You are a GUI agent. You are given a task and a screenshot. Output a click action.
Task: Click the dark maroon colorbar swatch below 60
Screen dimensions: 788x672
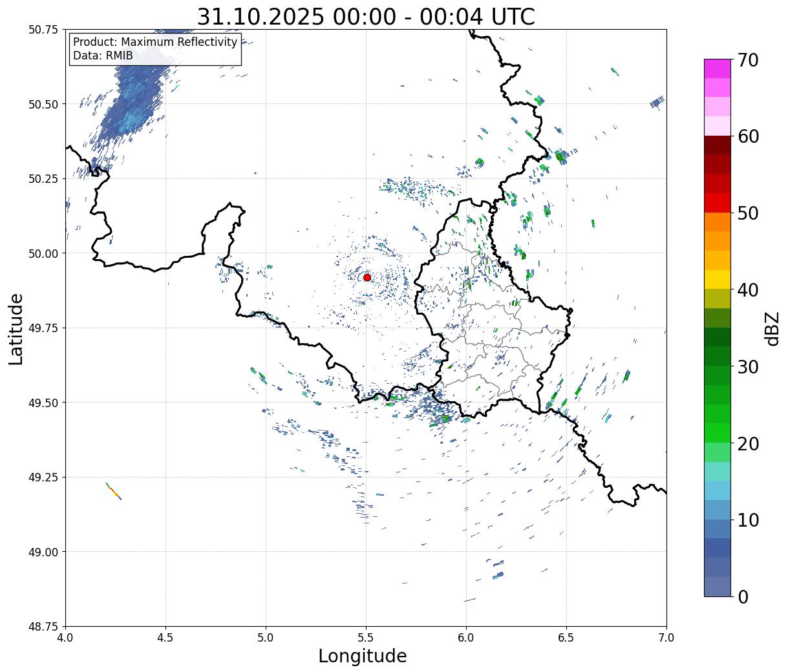click(718, 145)
